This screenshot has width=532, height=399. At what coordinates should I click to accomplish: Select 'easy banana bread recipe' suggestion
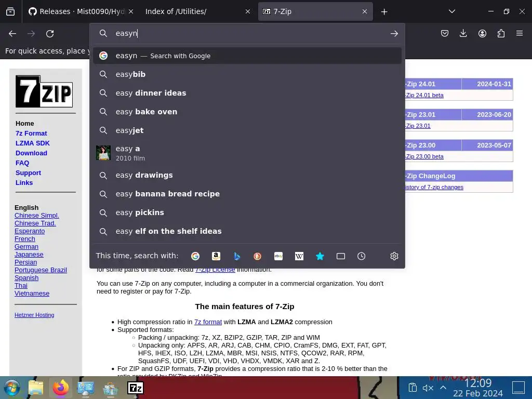247,194
